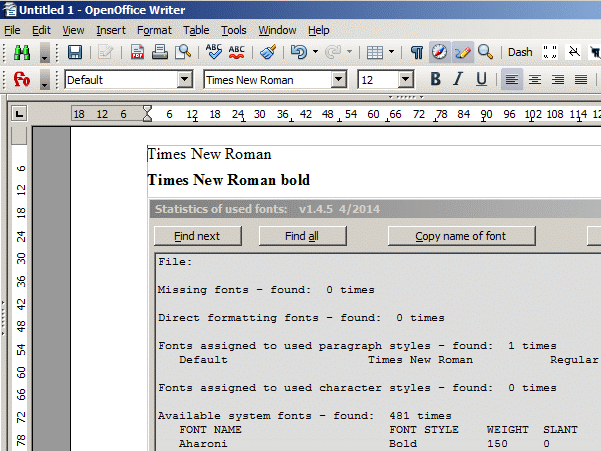Image resolution: width=601 pixels, height=451 pixels.
Task: Open the Navigator
Action: [x=439, y=52]
